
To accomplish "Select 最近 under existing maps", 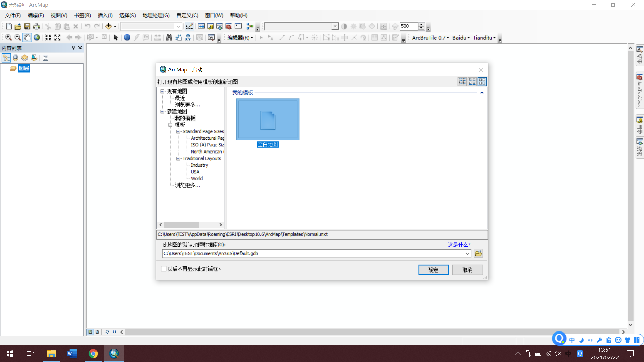I will coord(180,98).
